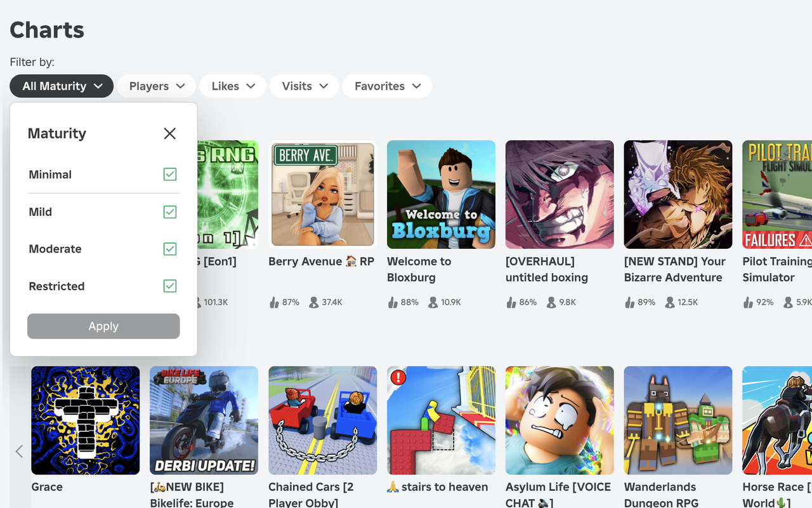Click Berry Avenue player count icon
This screenshot has width=812, height=508.
point(313,302)
